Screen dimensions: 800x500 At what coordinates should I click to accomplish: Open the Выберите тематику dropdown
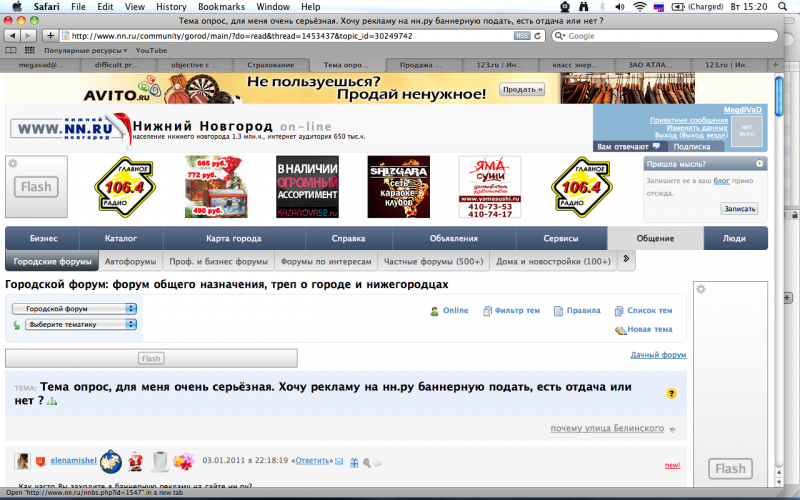pos(81,324)
